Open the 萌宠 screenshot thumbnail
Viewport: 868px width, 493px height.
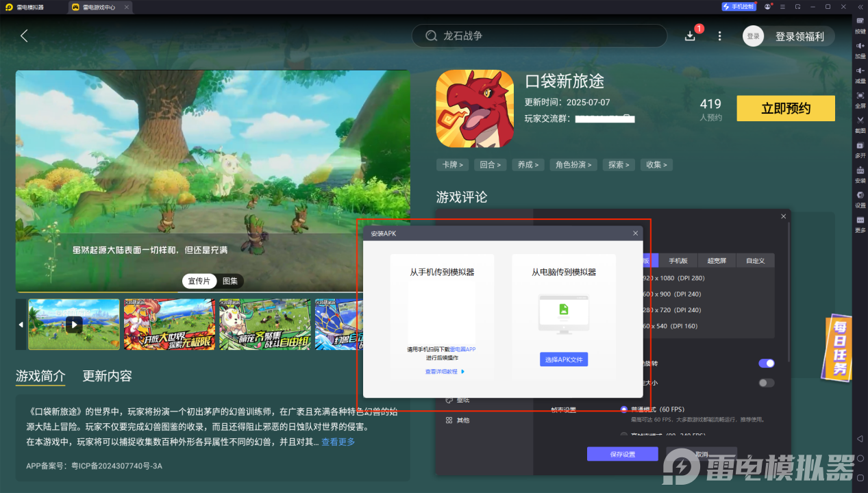[264, 325]
